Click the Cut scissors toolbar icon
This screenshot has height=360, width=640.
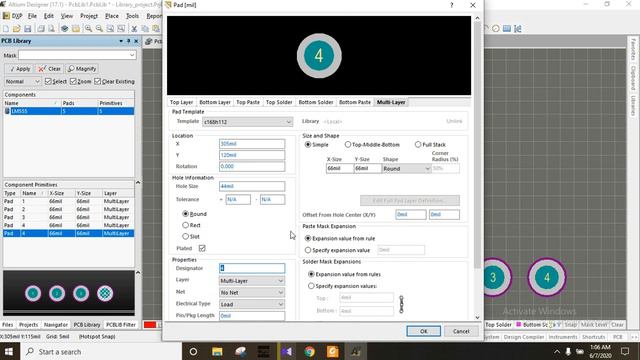click(x=134, y=29)
